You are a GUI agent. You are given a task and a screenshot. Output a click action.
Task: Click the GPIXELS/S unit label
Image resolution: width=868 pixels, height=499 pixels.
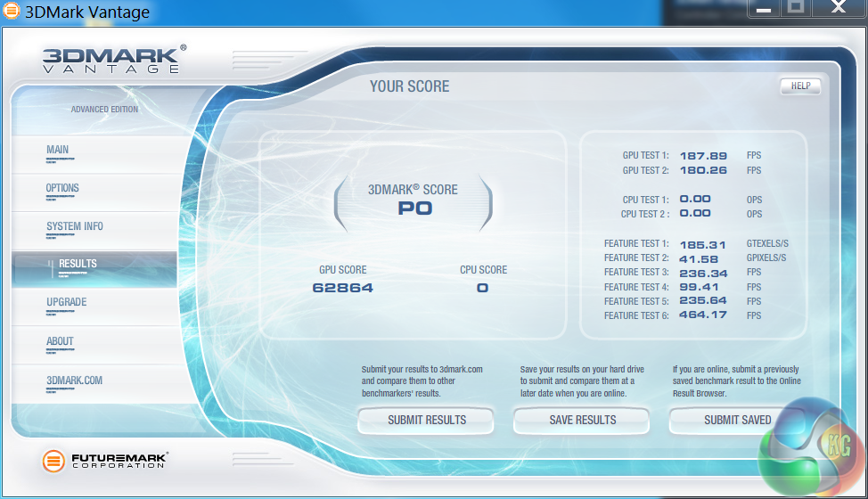click(766, 258)
